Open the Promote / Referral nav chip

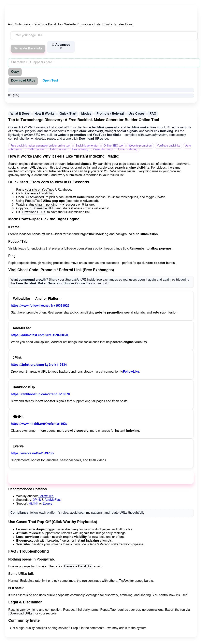pos(110,114)
